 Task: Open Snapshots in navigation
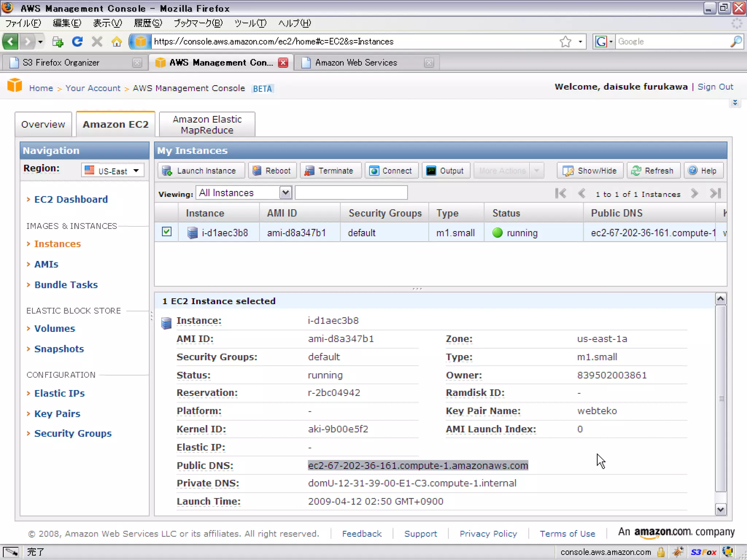tap(59, 349)
